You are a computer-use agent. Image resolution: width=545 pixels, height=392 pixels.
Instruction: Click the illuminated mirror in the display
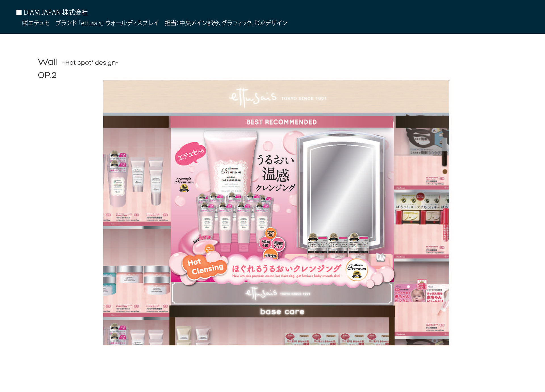point(341,190)
